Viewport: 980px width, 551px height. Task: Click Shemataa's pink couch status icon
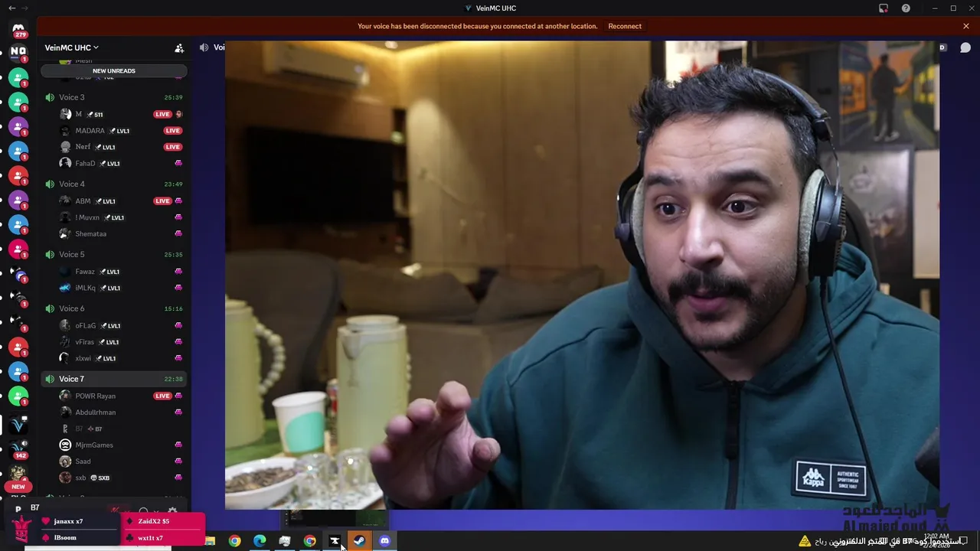(x=178, y=233)
